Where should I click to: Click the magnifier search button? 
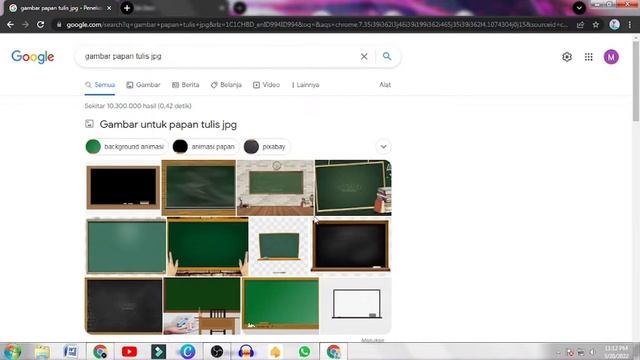click(x=387, y=56)
